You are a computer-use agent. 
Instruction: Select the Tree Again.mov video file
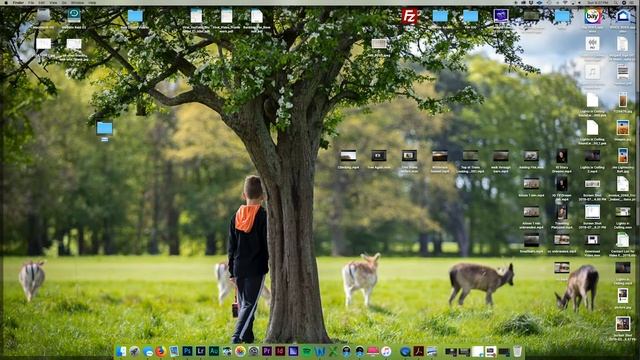379,156
